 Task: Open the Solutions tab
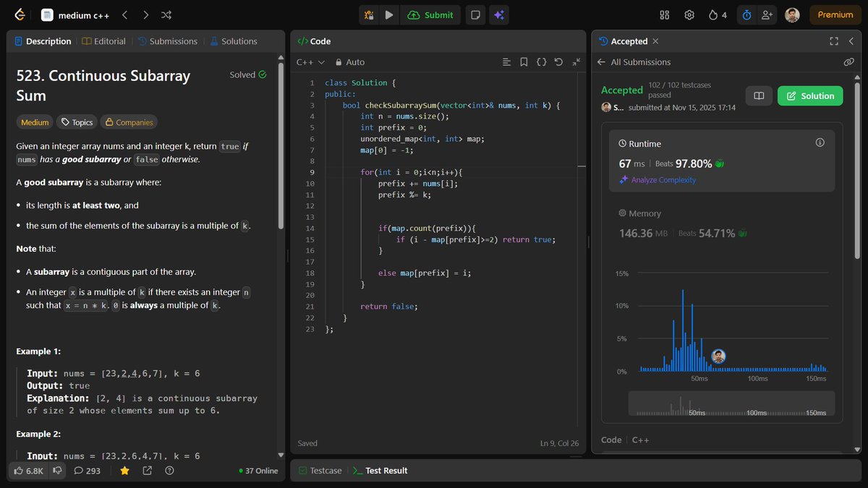click(234, 41)
